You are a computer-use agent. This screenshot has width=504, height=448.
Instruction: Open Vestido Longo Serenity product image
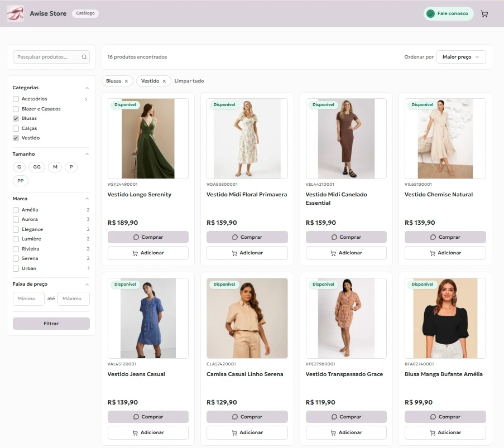click(148, 138)
